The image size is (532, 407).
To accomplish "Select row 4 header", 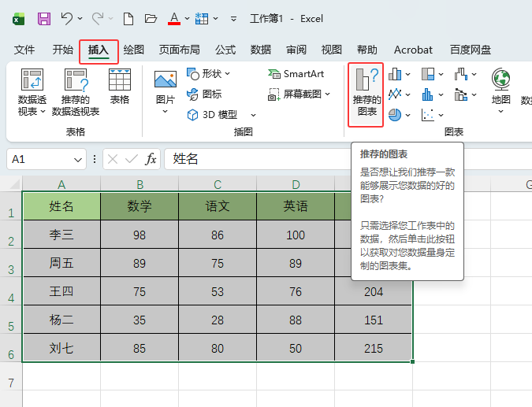I will [x=11, y=292].
